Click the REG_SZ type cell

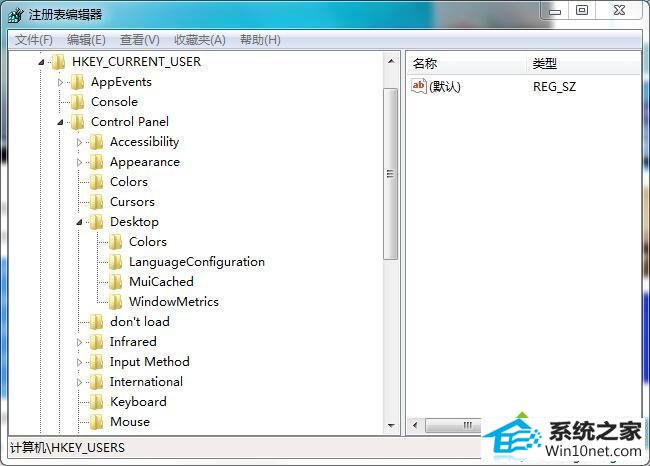click(x=555, y=87)
